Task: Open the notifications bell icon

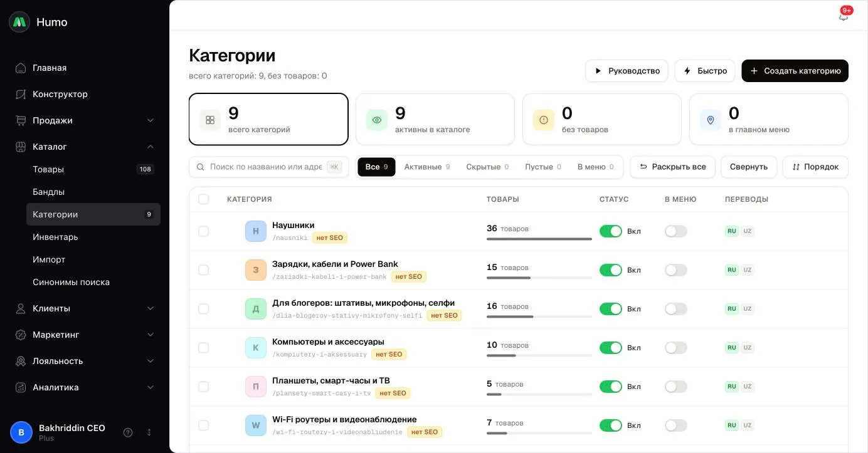Action: pos(844,16)
